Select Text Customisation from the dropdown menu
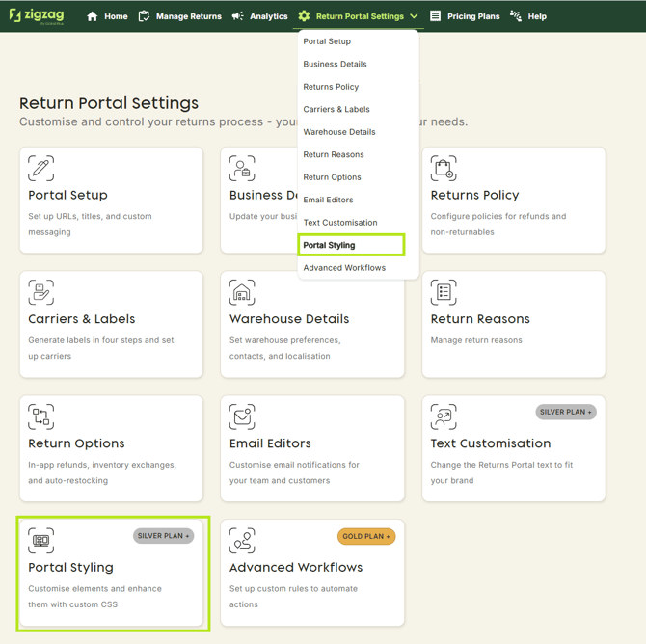 [340, 223]
